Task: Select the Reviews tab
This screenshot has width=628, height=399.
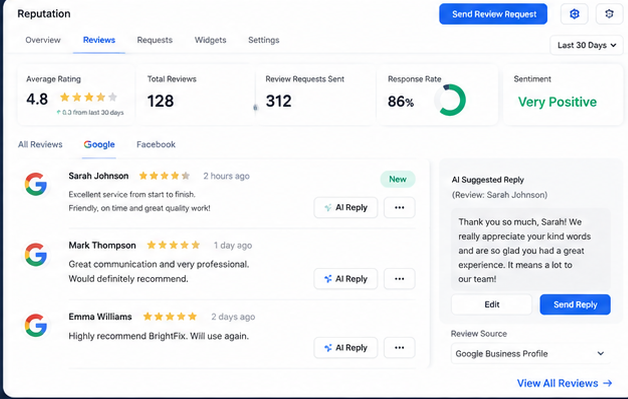Action: tap(99, 40)
